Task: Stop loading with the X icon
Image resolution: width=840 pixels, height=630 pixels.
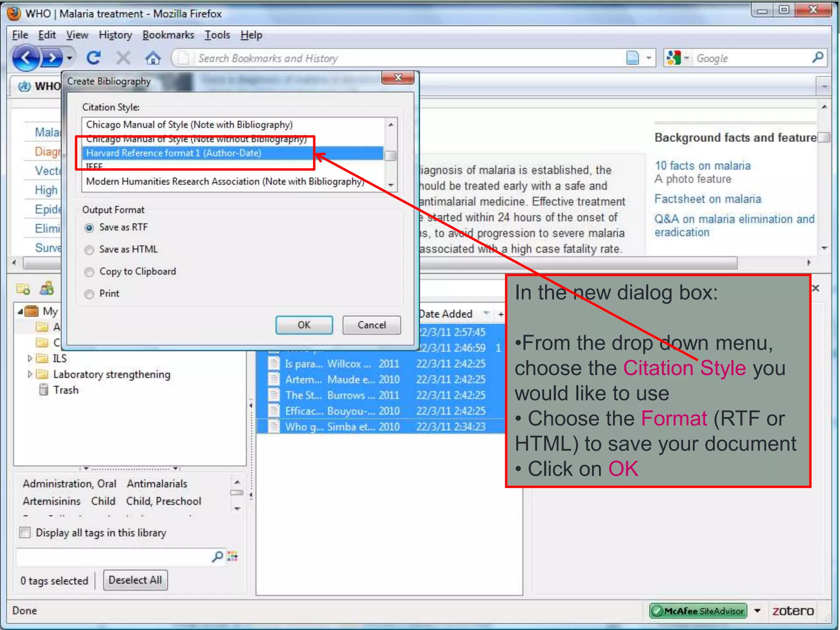Action: [x=123, y=58]
